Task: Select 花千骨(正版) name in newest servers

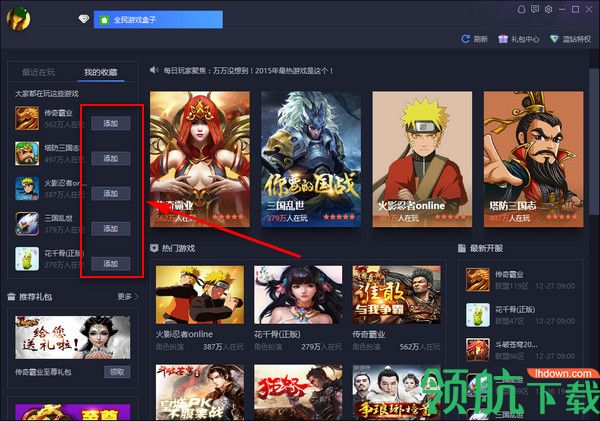Action: tap(515, 309)
